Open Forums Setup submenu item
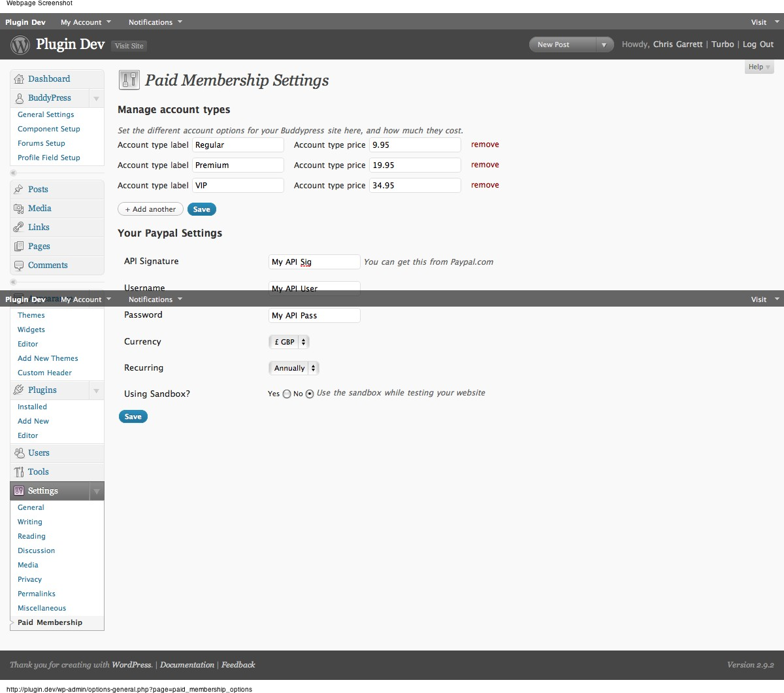The width and height of the screenshot is (784, 693). (x=41, y=143)
